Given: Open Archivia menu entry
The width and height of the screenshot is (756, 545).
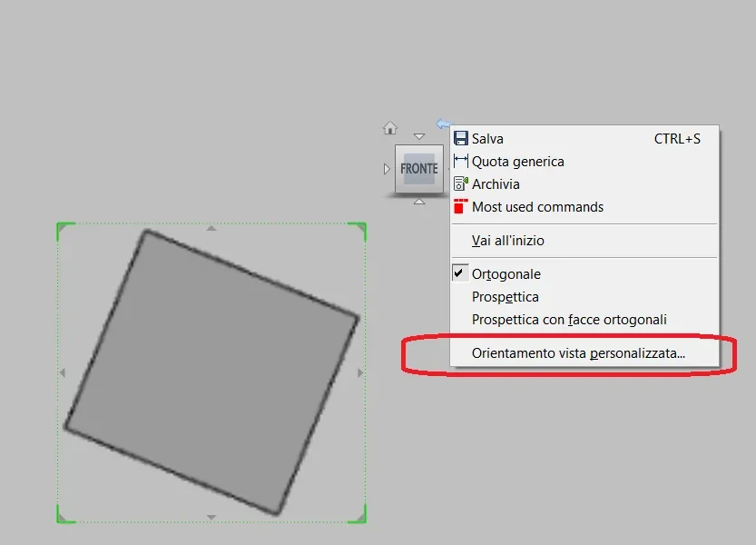Looking at the screenshot, I should click(584, 183).
